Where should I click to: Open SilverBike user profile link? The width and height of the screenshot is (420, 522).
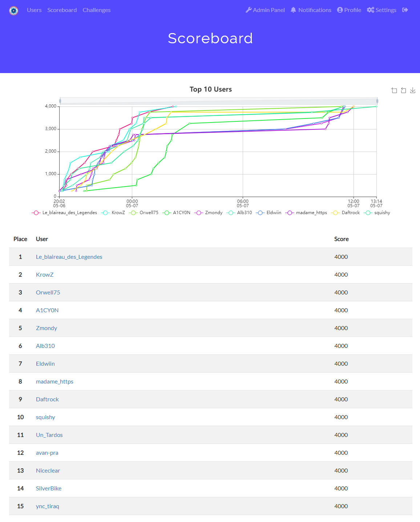point(49,489)
